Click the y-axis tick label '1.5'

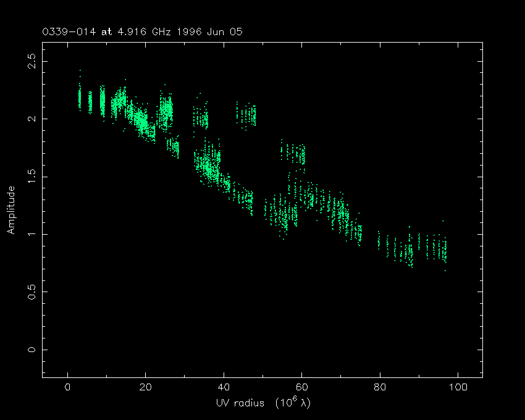[x=32, y=176]
